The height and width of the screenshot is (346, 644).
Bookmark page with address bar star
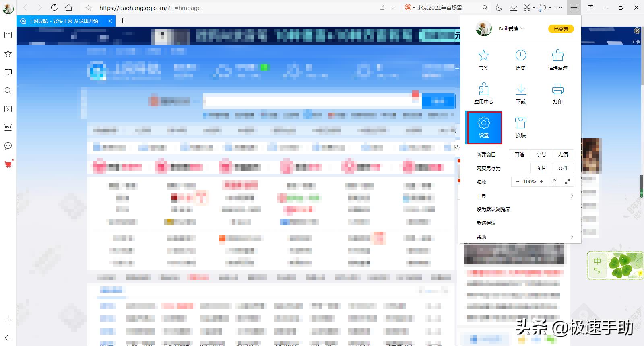[x=89, y=8]
